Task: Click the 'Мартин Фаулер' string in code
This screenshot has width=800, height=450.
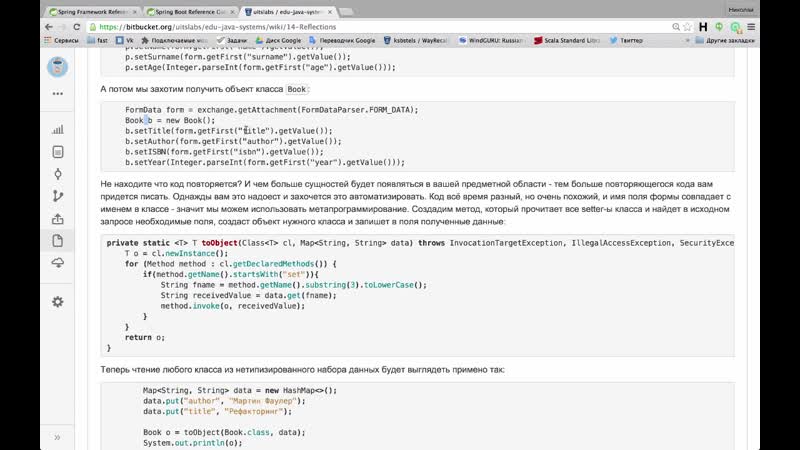Action: (263, 401)
